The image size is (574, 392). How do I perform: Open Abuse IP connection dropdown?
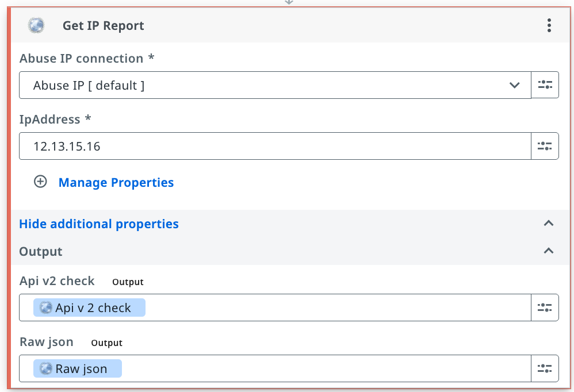pos(275,85)
